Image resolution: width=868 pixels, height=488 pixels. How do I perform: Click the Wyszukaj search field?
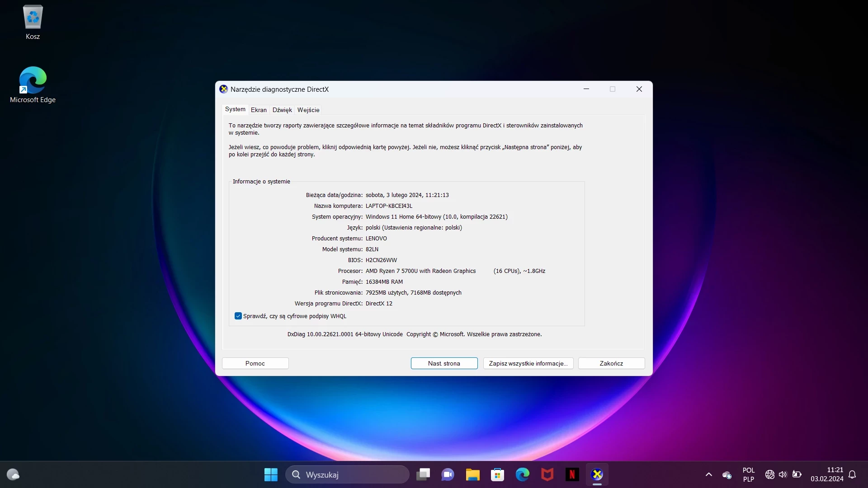pyautogui.click(x=347, y=474)
